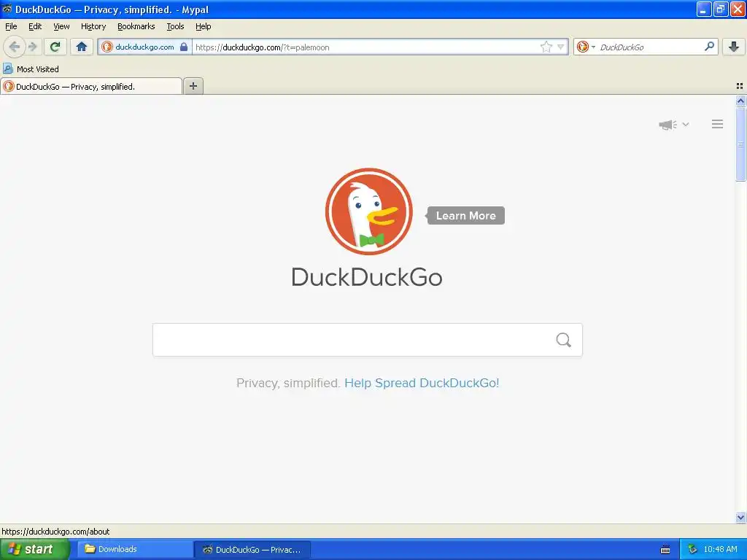The image size is (747, 560).
Task: Minimize the Mypal browser window
Action: 704,9
